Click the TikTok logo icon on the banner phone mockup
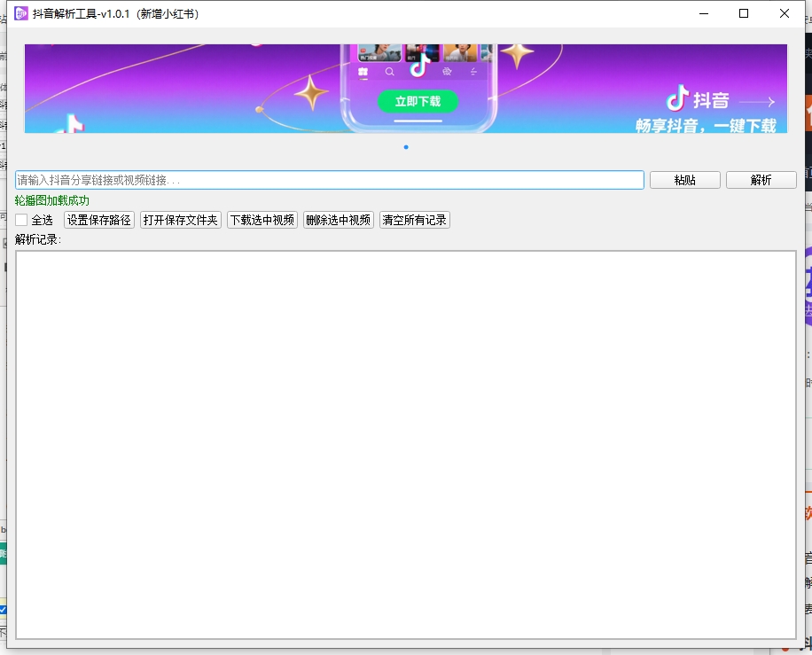812x655 pixels. [x=420, y=67]
